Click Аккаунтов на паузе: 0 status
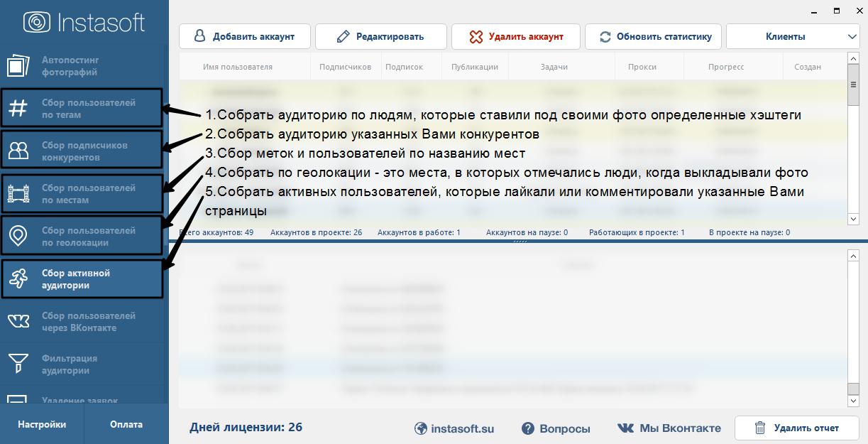Screen dimensions: 868x444 527,232
